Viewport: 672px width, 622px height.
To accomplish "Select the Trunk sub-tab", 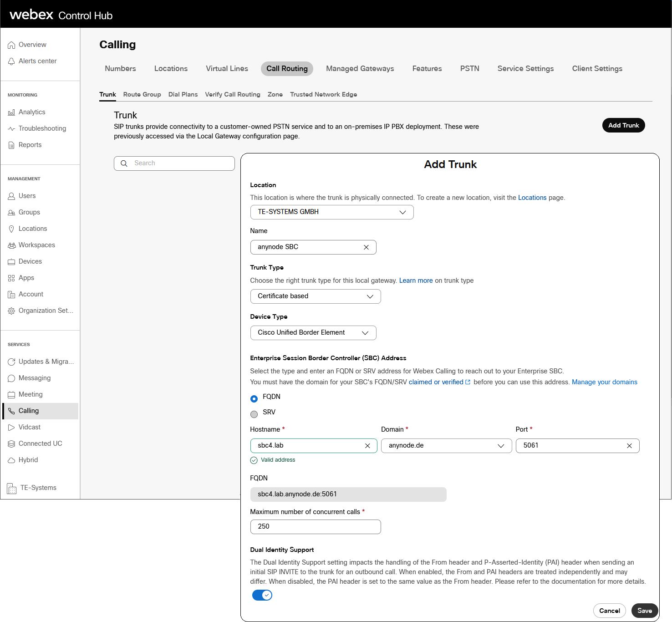I will tap(107, 95).
